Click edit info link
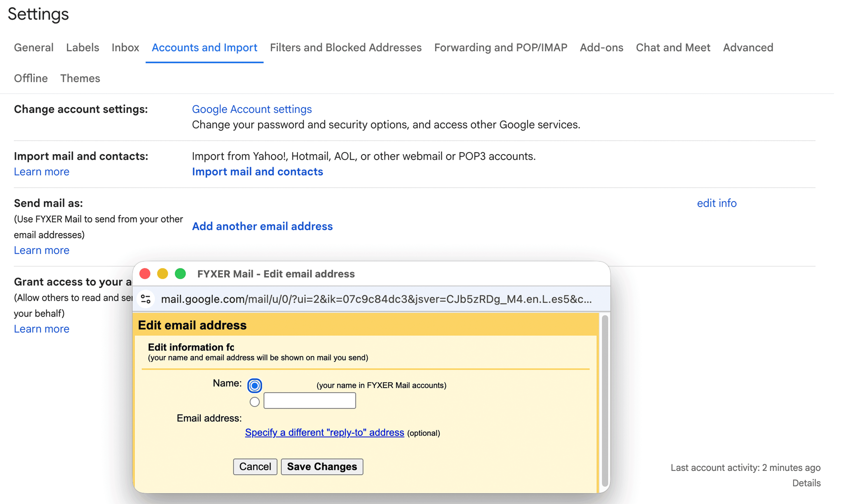The image size is (844, 504). tap(717, 203)
